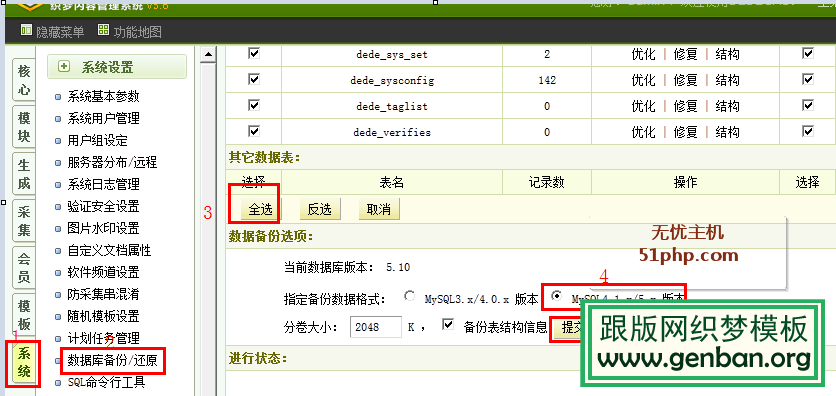Click 结构 for dede_taglist

(727, 106)
